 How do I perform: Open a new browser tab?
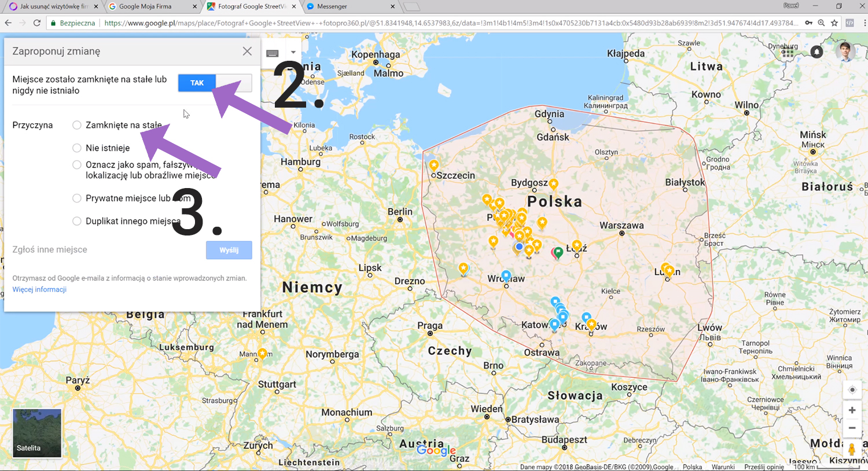411,6
